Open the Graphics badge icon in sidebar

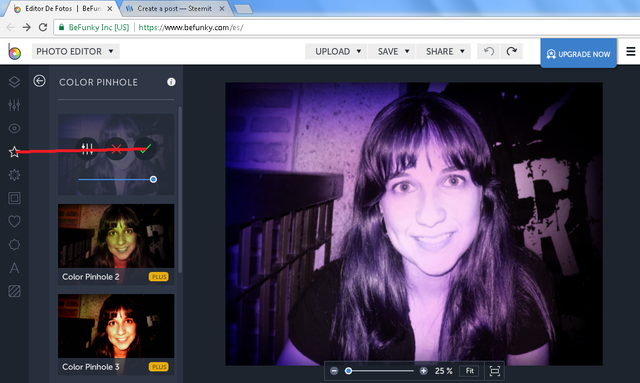(x=14, y=245)
